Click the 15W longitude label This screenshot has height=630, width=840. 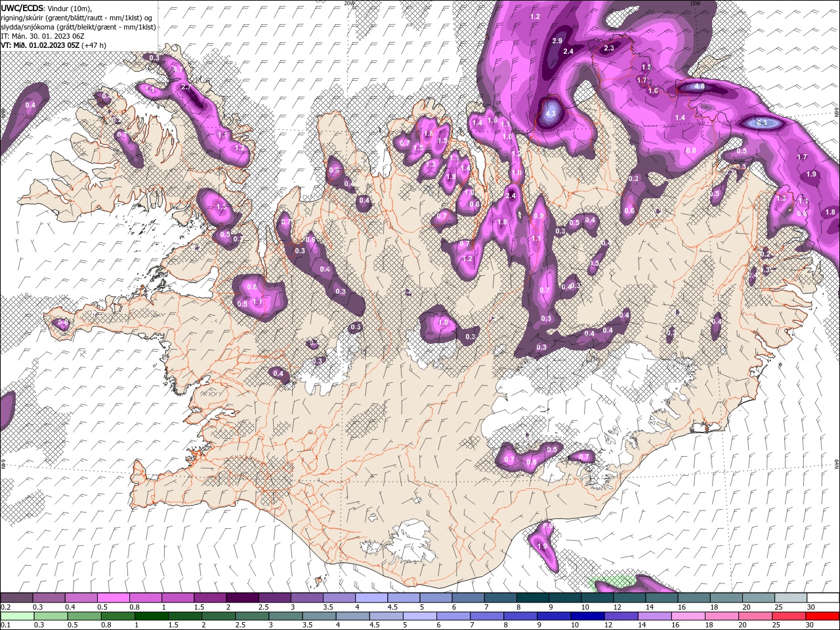point(694,3)
